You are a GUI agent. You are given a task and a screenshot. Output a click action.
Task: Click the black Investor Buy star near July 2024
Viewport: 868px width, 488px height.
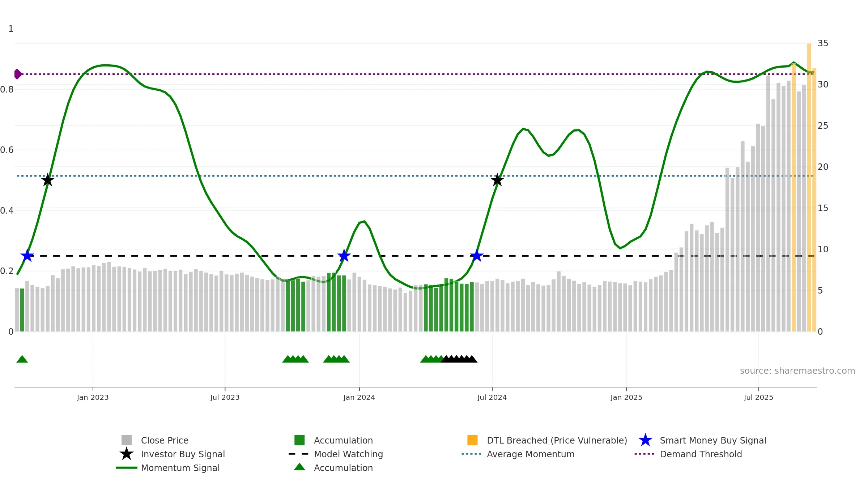pos(497,180)
